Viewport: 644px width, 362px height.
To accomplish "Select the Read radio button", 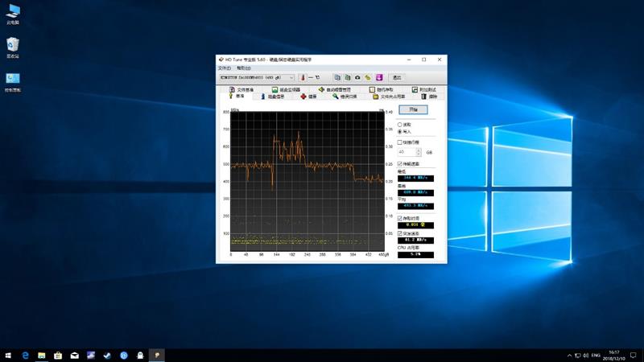I will [399, 125].
